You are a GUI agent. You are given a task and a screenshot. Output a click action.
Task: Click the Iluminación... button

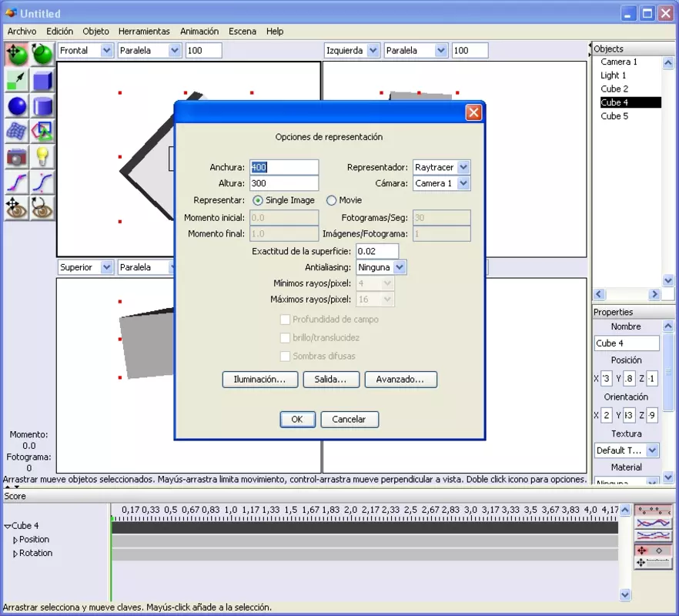coord(260,380)
